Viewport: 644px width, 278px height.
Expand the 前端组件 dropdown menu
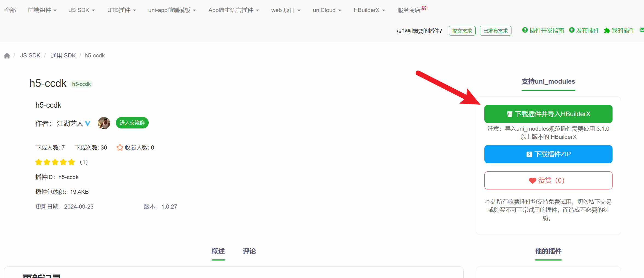(x=42, y=10)
